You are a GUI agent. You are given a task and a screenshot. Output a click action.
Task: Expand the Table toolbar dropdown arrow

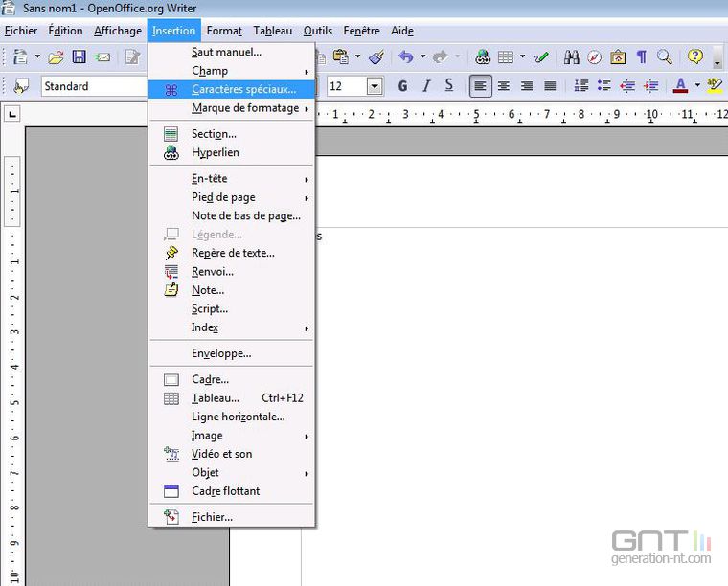pyautogui.click(x=522, y=57)
